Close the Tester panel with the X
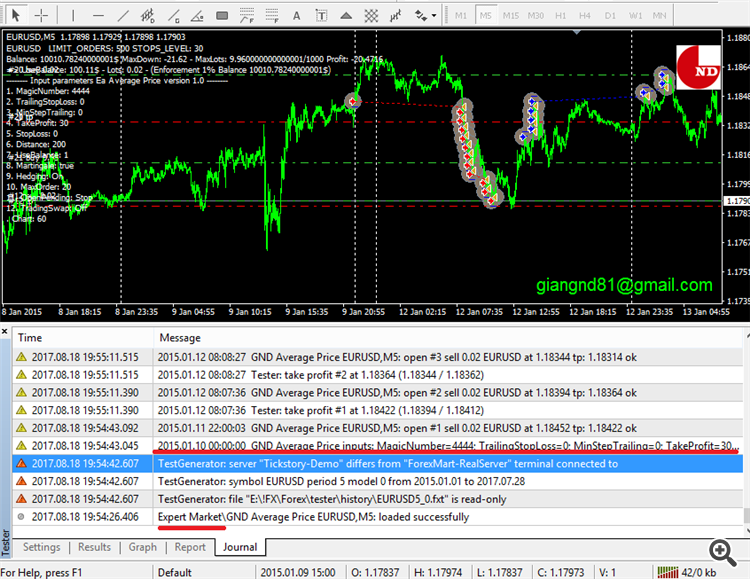The height and width of the screenshot is (579, 750). [4, 331]
